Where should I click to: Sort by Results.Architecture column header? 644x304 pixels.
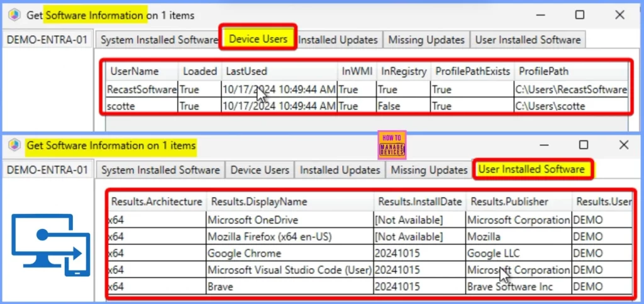tap(157, 201)
